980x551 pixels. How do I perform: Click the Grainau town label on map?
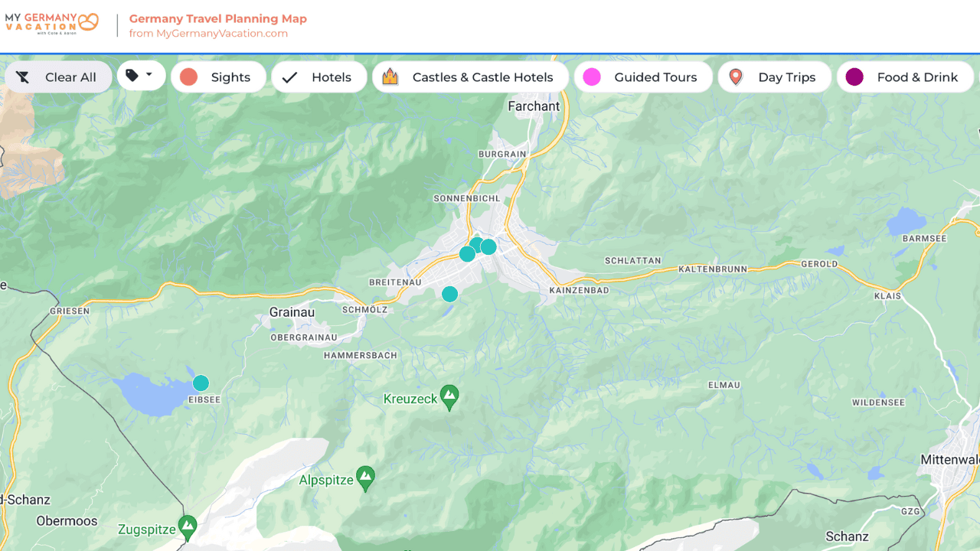coord(292,312)
